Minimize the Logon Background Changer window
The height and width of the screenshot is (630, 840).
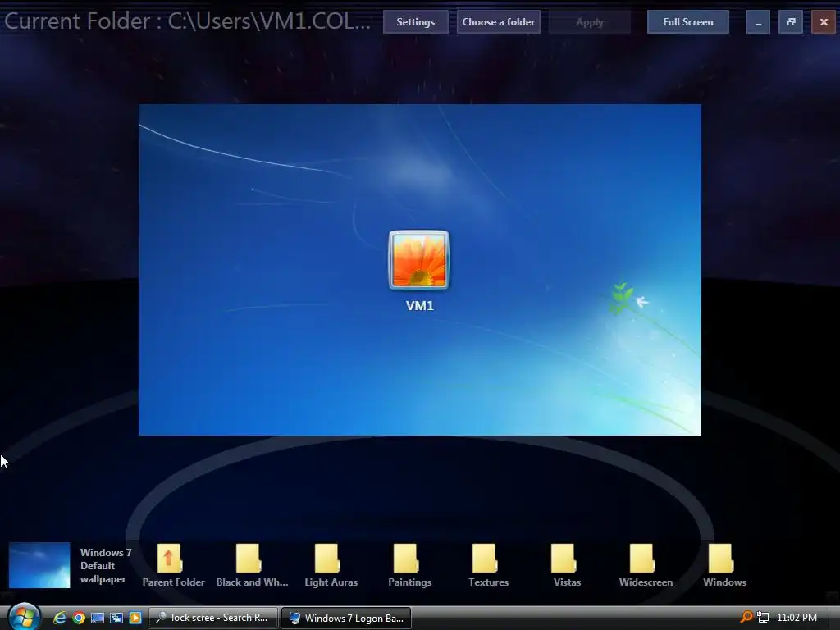tap(757, 22)
